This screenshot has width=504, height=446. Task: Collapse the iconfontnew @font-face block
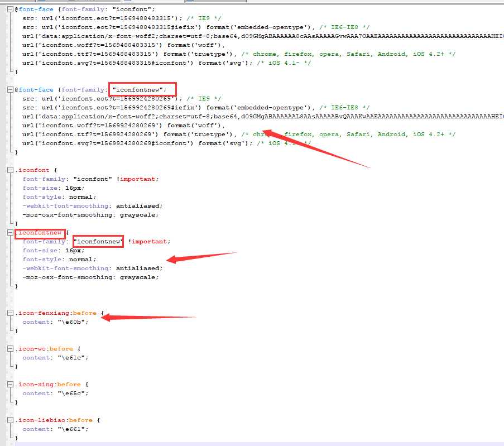(x=10, y=90)
